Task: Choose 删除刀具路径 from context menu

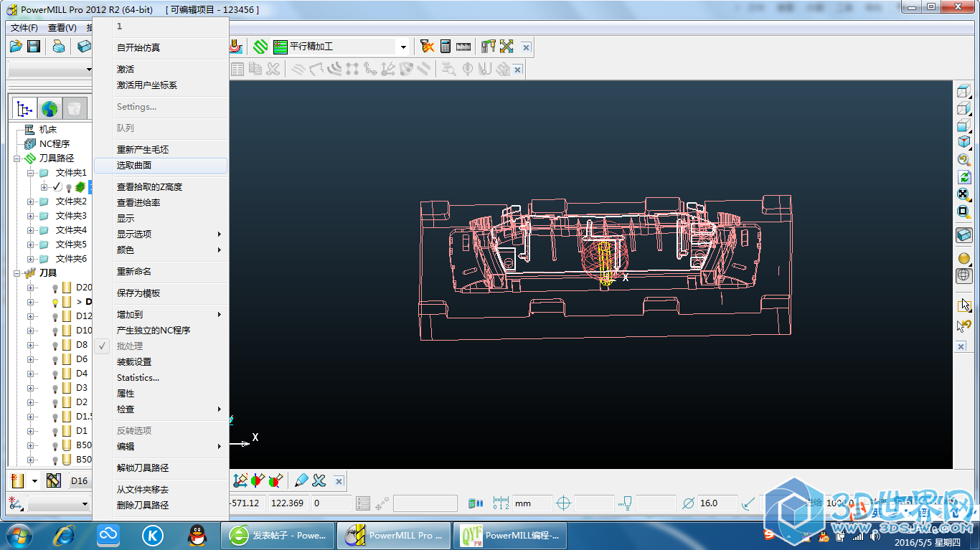Action: click(161, 506)
